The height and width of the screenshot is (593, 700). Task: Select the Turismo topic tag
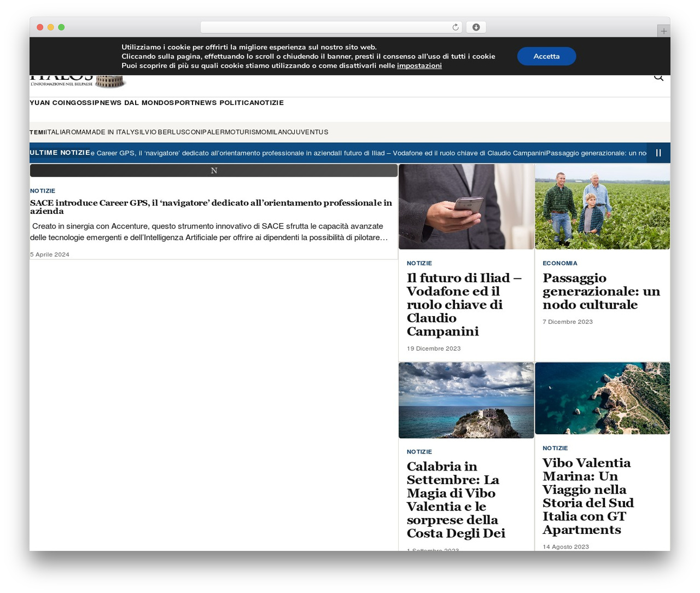tap(250, 132)
